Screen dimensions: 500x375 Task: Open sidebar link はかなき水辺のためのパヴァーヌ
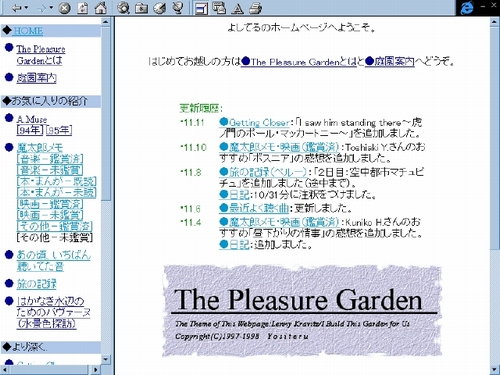pos(53,312)
